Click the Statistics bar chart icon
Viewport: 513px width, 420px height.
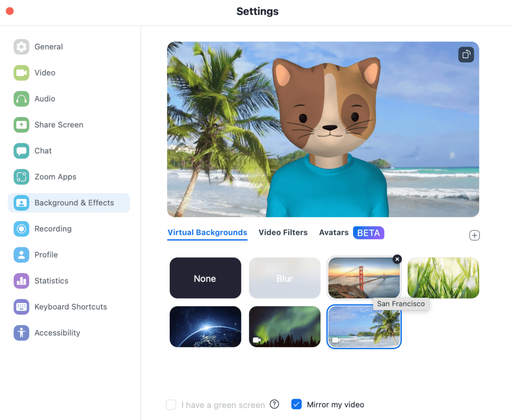[x=21, y=281]
